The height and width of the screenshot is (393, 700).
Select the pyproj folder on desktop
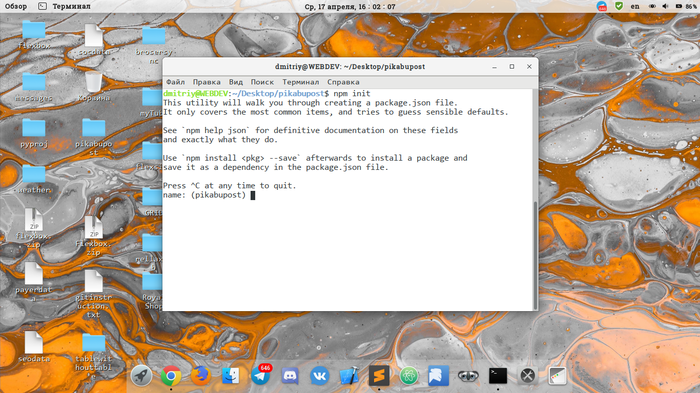34,133
